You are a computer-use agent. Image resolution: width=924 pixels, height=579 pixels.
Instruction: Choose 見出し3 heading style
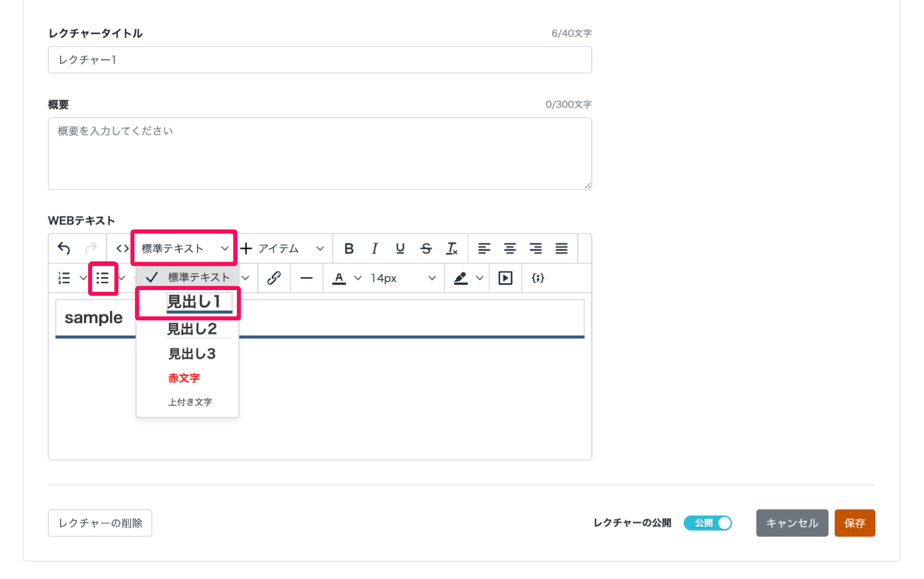[188, 354]
